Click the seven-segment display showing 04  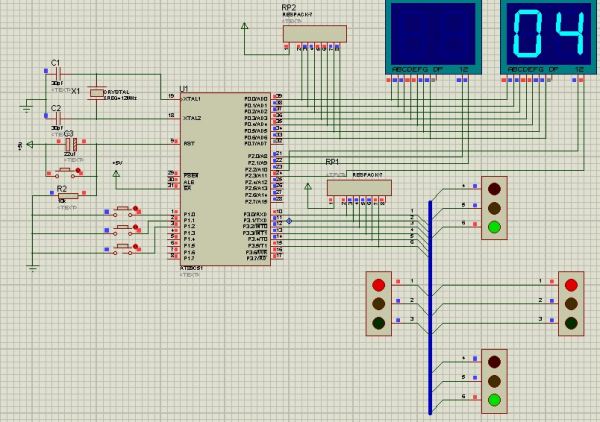[x=546, y=34]
